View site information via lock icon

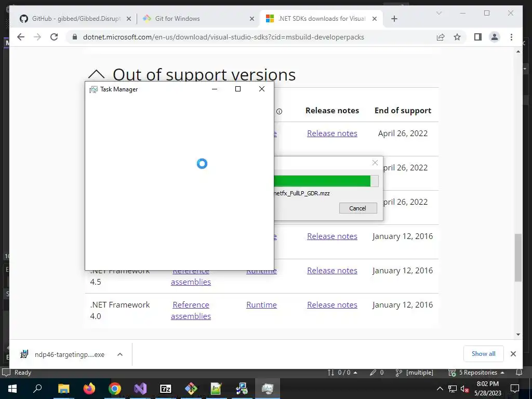coord(75,37)
